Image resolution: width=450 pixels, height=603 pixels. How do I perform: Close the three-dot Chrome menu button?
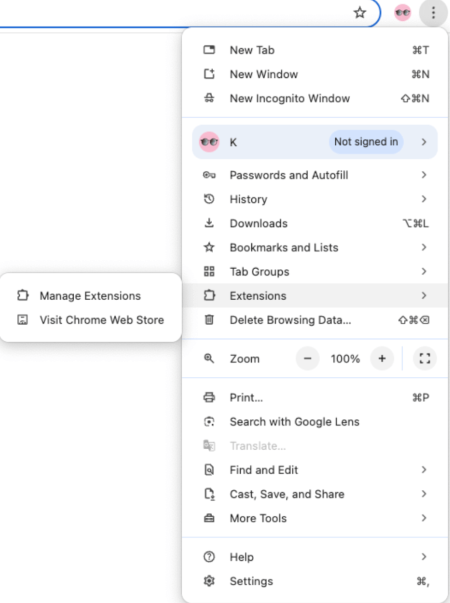pyautogui.click(x=433, y=13)
